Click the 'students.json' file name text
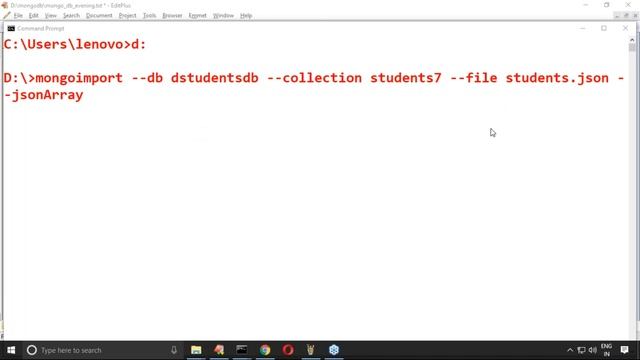640x360 pixels. click(557, 78)
